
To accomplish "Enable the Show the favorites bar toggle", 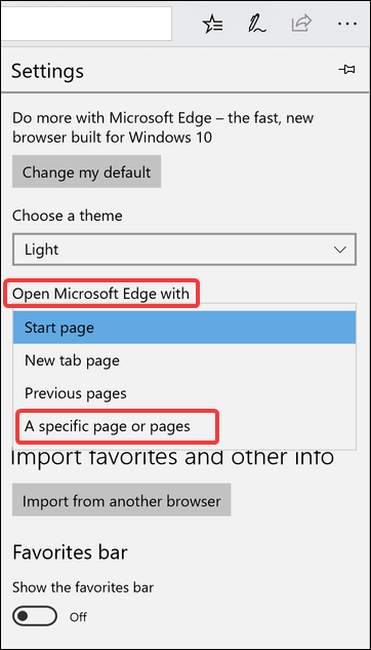I will pyautogui.click(x=34, y=616).
